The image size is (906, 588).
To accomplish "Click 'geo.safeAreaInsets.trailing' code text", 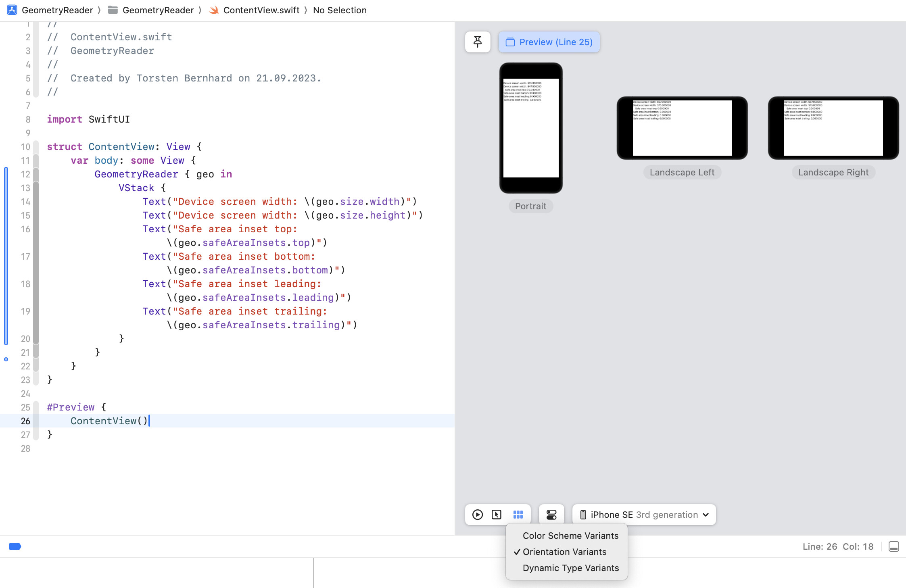I will (x=259, y=325).
